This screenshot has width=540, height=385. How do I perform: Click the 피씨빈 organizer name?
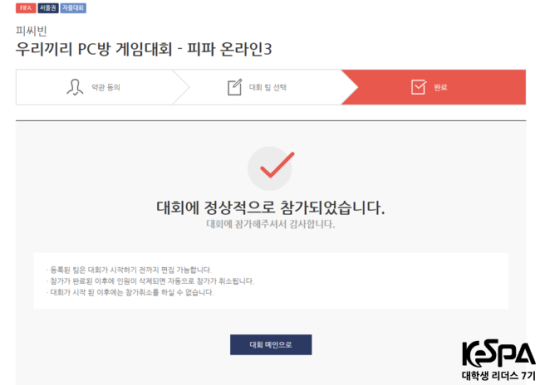pos(31,31)
